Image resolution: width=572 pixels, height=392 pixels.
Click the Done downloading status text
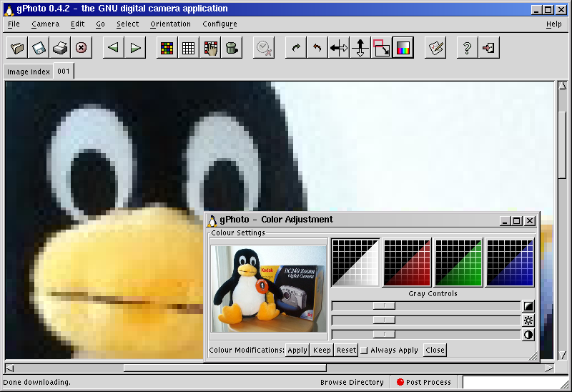[36, 382]
